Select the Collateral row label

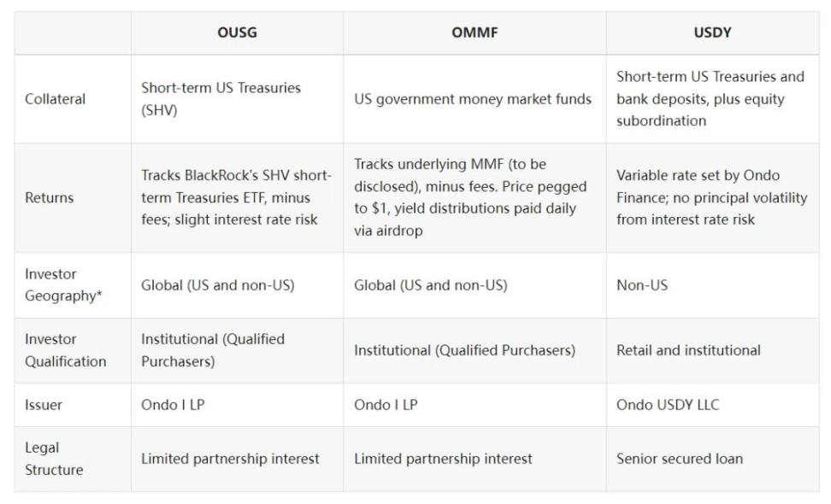56,99
